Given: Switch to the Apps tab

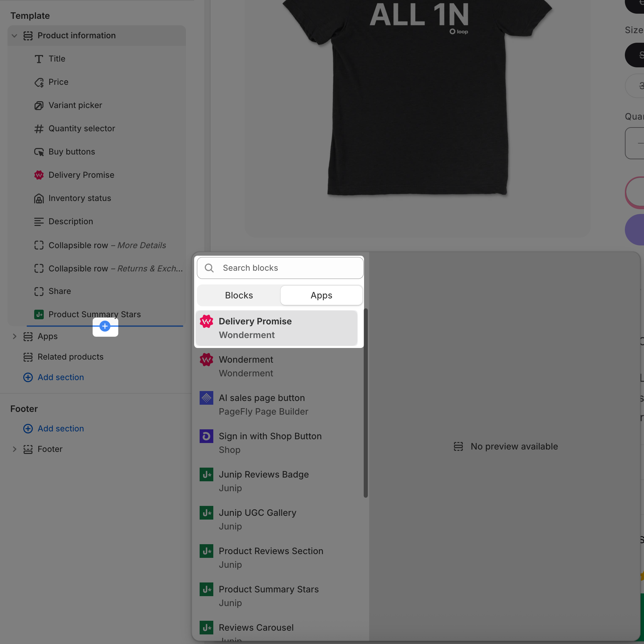Looking at the screenshot, I should 321,295.
